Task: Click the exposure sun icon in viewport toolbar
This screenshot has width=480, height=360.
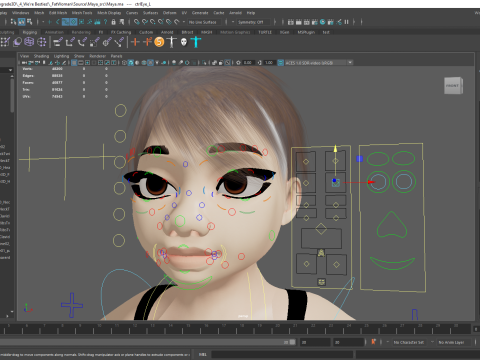Action: point(238,63)
